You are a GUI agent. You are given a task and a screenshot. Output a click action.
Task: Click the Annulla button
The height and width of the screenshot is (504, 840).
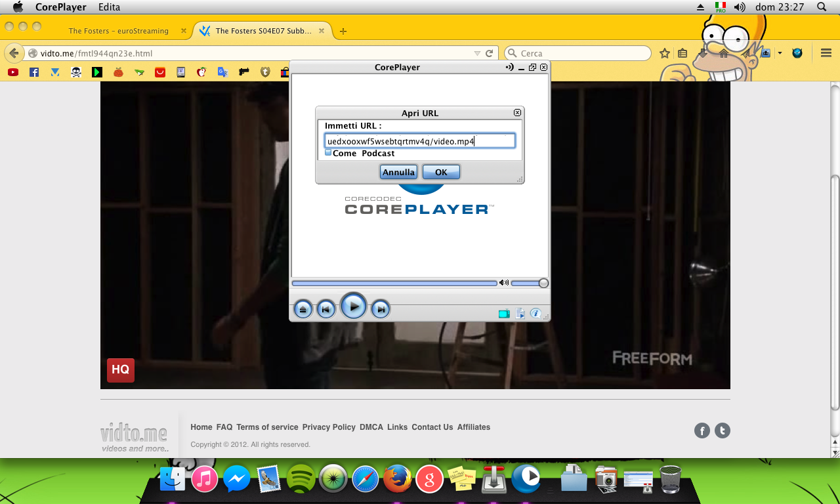[x=398, y=172]
